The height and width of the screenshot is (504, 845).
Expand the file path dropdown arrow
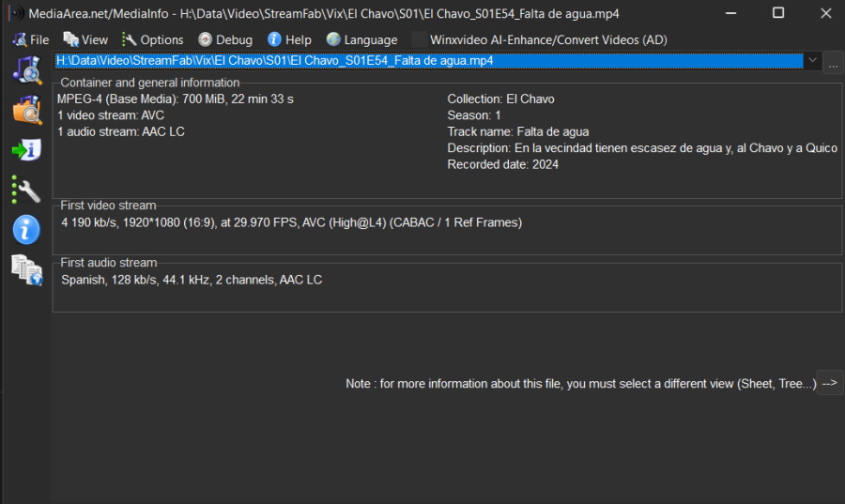tap(812, 61)
